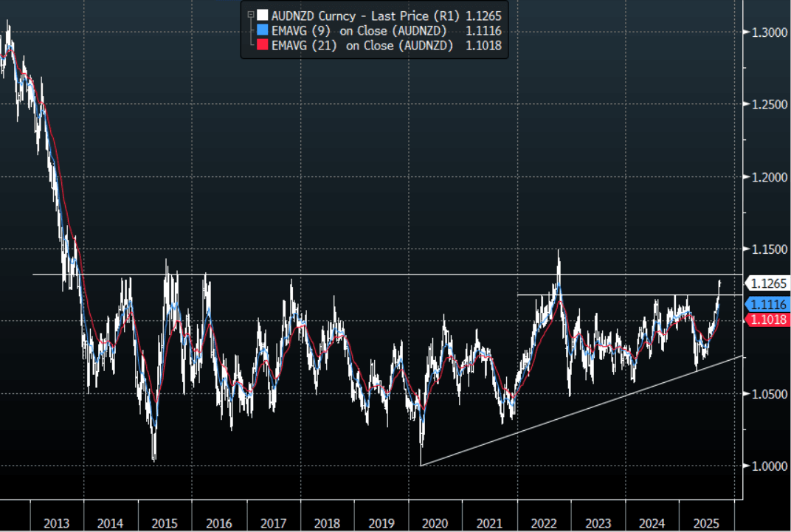Viewport: 791px width, 532px height.
Task: Click the red EMAVG (21) legend swatch
Action: (263, 45)
